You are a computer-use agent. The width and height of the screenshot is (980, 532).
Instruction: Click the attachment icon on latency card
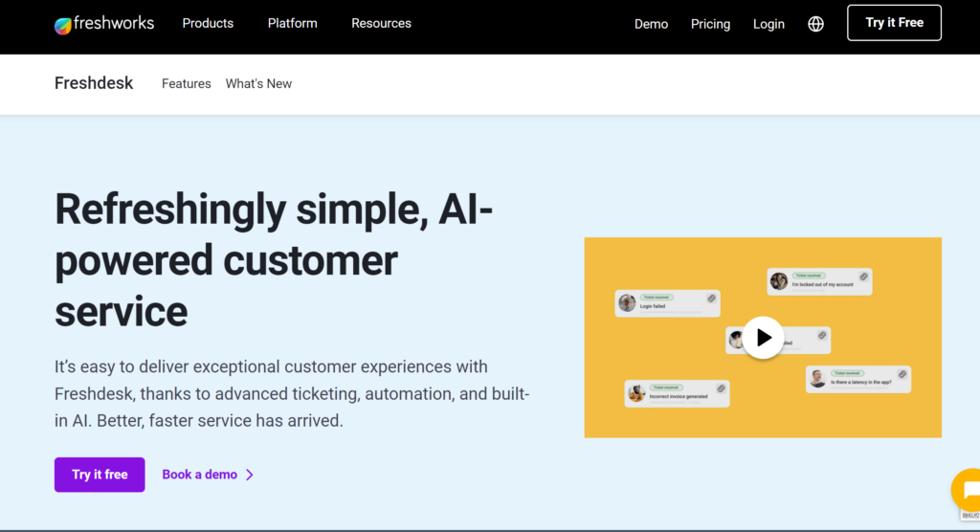pos(902,374)
